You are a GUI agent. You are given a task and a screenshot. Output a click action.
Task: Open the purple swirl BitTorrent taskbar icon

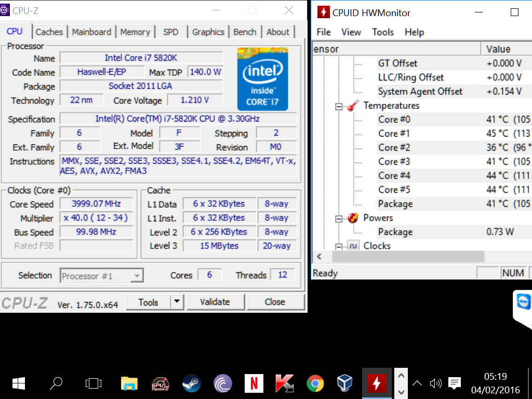pyautogui.click(x=222, y=383)
